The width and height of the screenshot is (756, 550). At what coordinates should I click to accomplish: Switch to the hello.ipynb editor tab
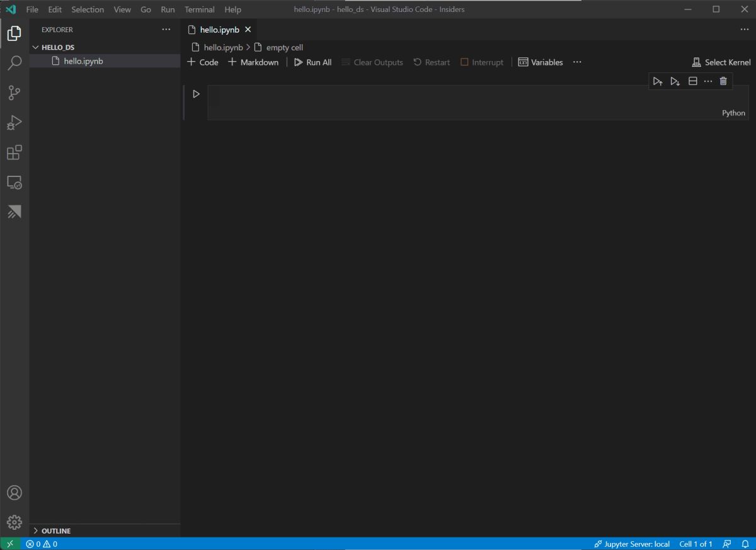[x=219, y=30]
